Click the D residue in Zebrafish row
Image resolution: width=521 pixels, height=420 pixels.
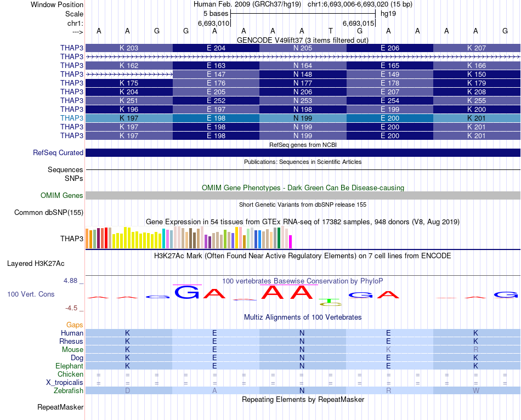click(128, 391)
